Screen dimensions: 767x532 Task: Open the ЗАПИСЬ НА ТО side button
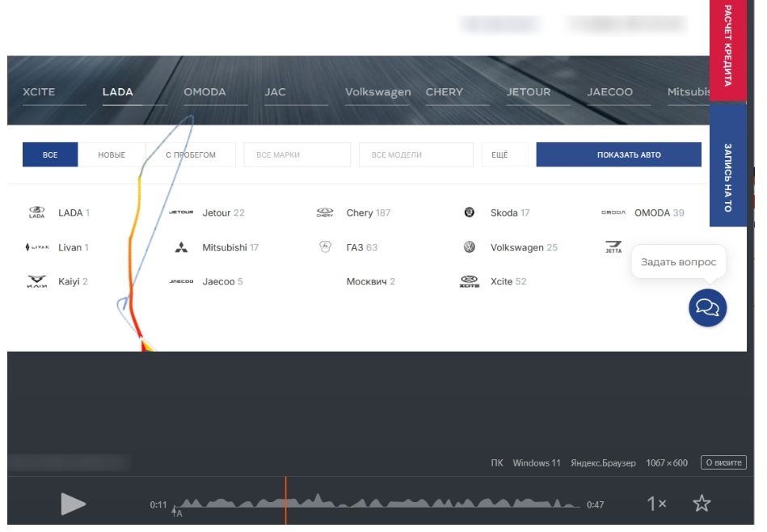[728, 166]
